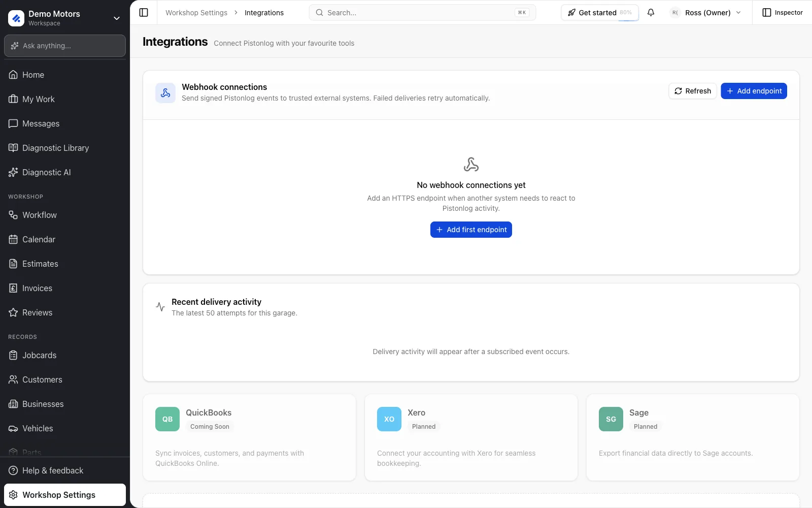The image size is (812, 508).
Task: Click Add first endpoint button
Action: (471, 230)
